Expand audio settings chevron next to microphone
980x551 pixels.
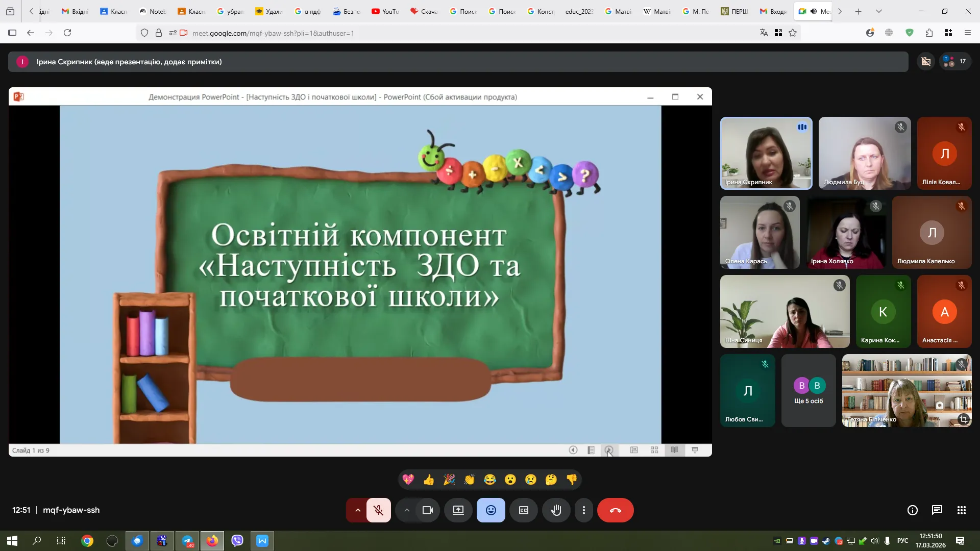[357, 510]
